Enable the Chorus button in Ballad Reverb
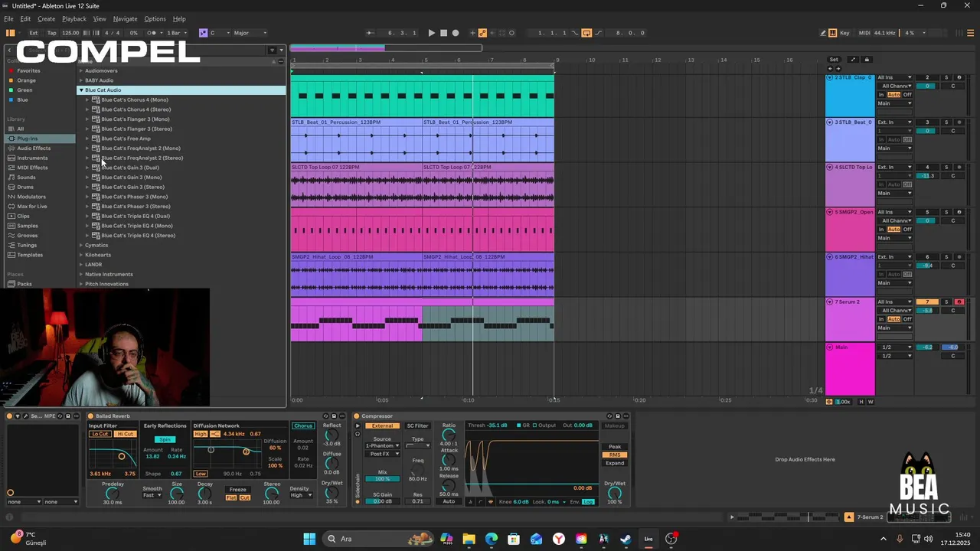 pyautogui.click(x=303, y=425)
